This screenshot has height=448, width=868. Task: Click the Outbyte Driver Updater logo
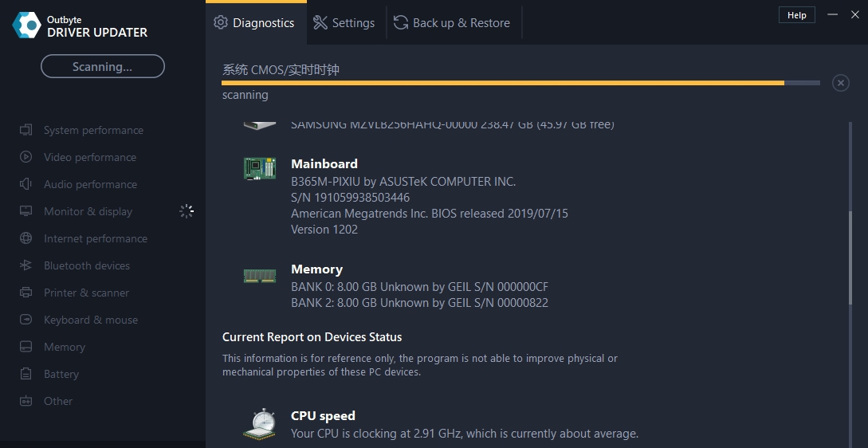pyautogui.click(x=26, y=25)
